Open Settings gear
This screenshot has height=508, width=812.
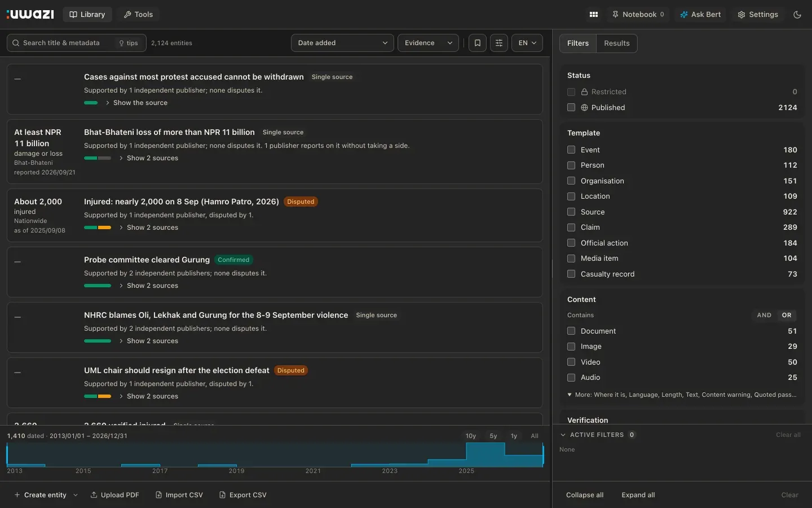point(758,15)
